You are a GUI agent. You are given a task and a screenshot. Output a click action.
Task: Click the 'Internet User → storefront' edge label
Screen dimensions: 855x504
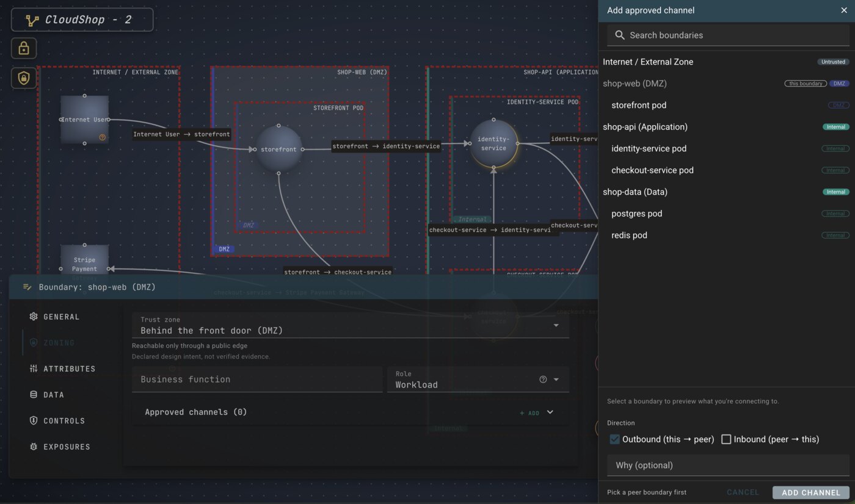coord(182,134)
